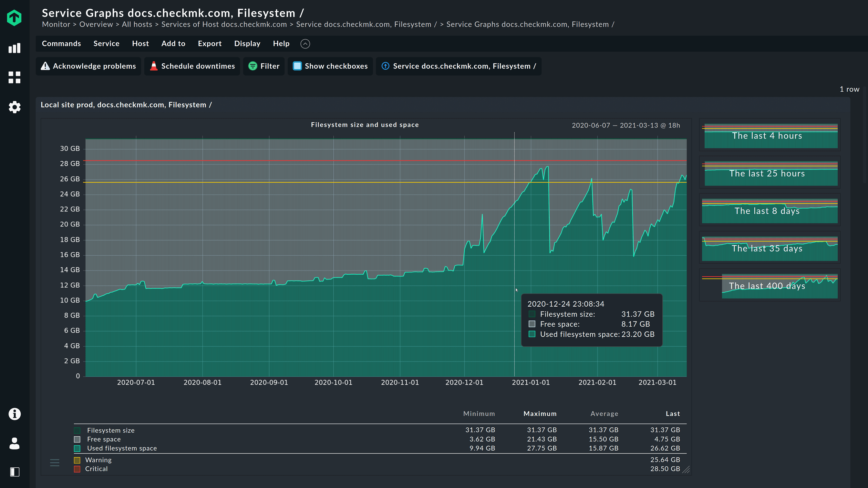Image resolution: width=868 pixels, height=488 pixels.
Task: Toggle Show checkboxes
Action: [x=330, y=66]
